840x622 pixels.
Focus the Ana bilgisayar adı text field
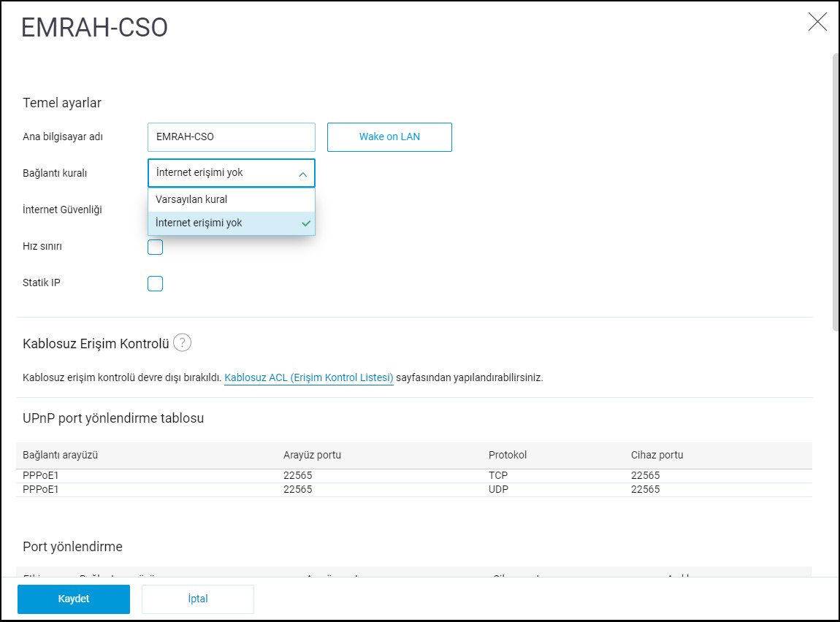(x=231, y=137)
